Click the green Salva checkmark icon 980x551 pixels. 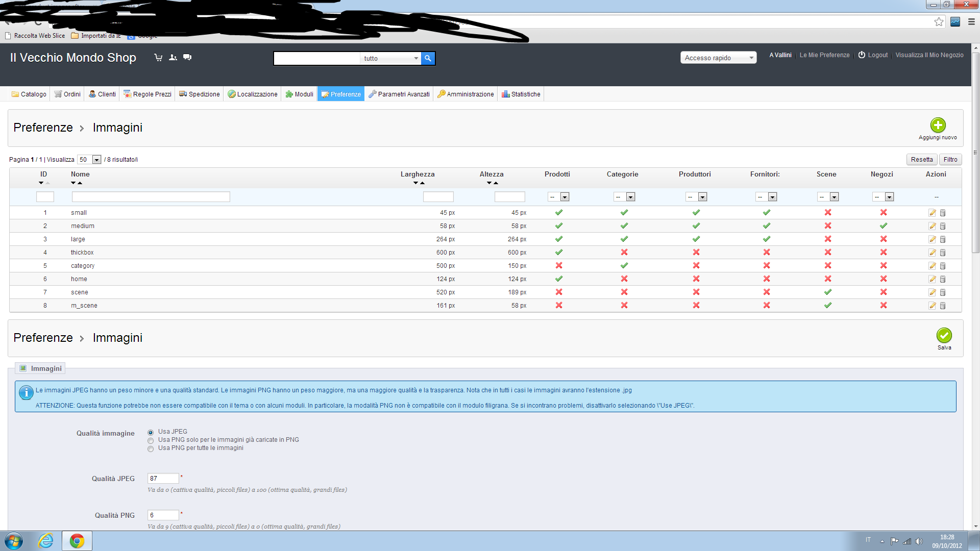[x=944, y=335]
